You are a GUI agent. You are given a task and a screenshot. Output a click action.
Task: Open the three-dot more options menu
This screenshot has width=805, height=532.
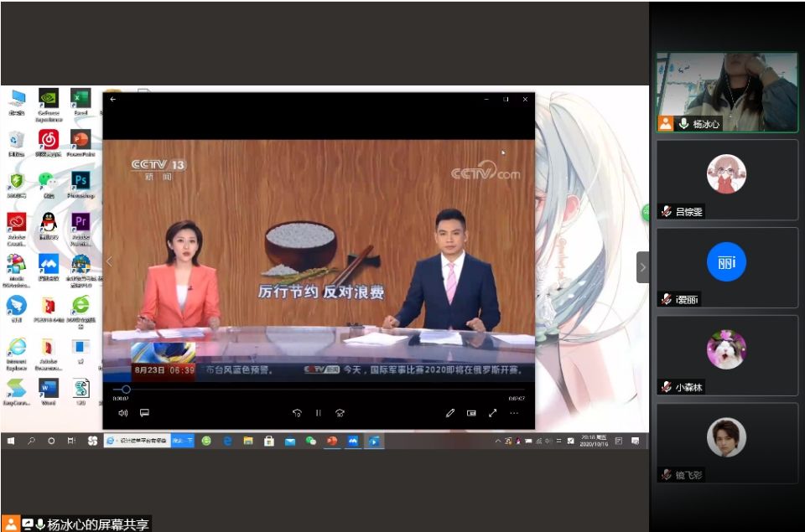click(514, 413)
